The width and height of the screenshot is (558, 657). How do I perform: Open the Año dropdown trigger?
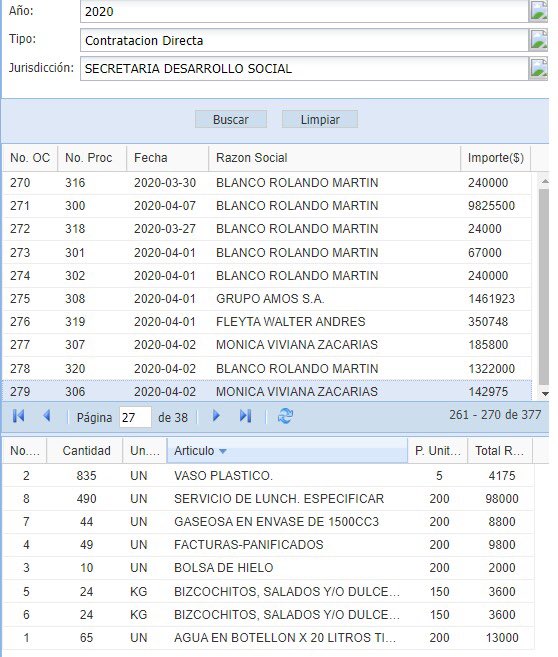(x=539, y=11)
